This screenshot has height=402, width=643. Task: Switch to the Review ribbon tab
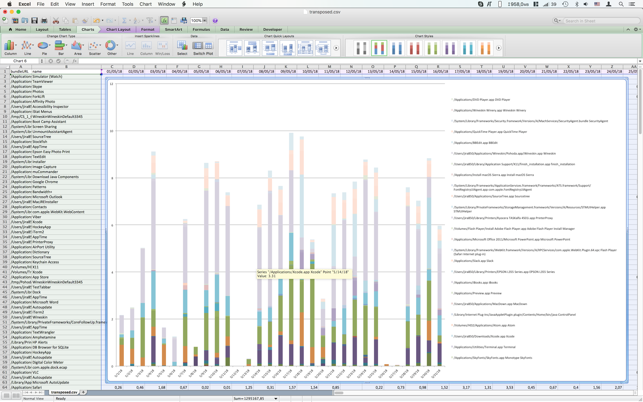point(246,30)
